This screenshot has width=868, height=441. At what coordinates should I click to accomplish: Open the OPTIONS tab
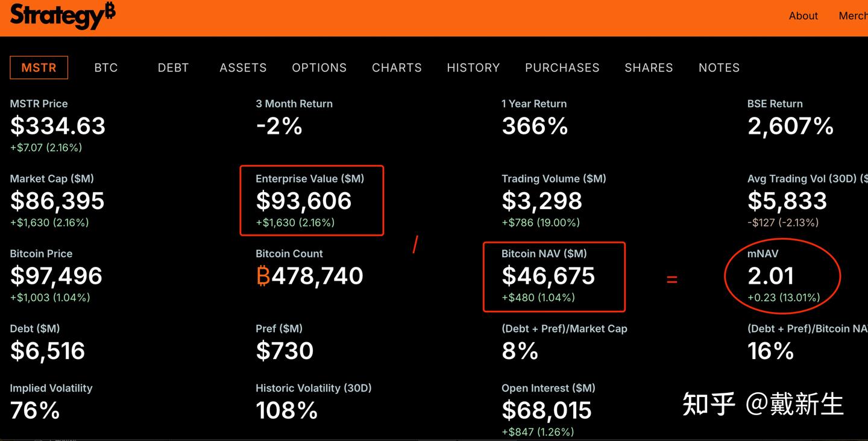tap(319, 67)
